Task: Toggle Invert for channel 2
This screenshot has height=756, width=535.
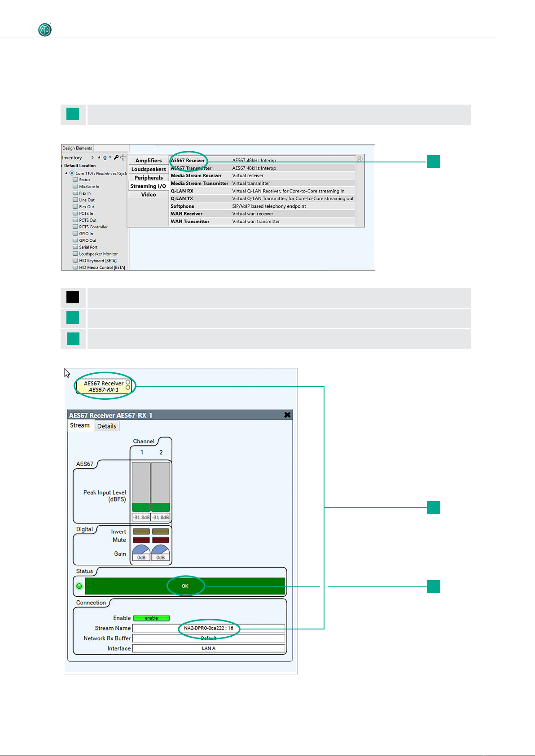Action: (x=160, y=532)
